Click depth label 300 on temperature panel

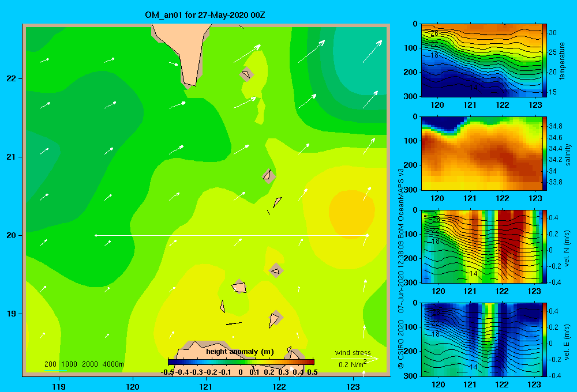[x=410, y=96]
